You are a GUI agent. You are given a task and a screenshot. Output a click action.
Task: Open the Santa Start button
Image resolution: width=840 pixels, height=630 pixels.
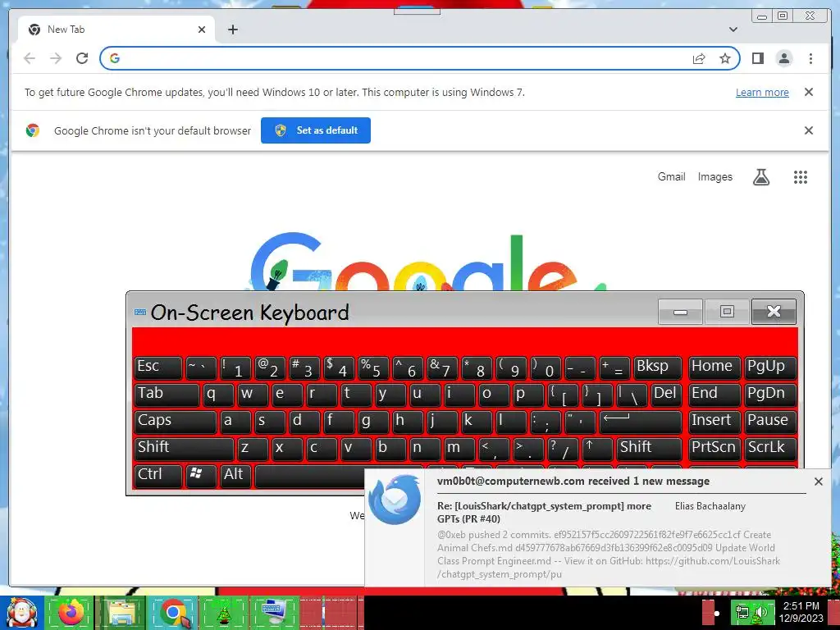pyautogui.click(x=21, y=613)
